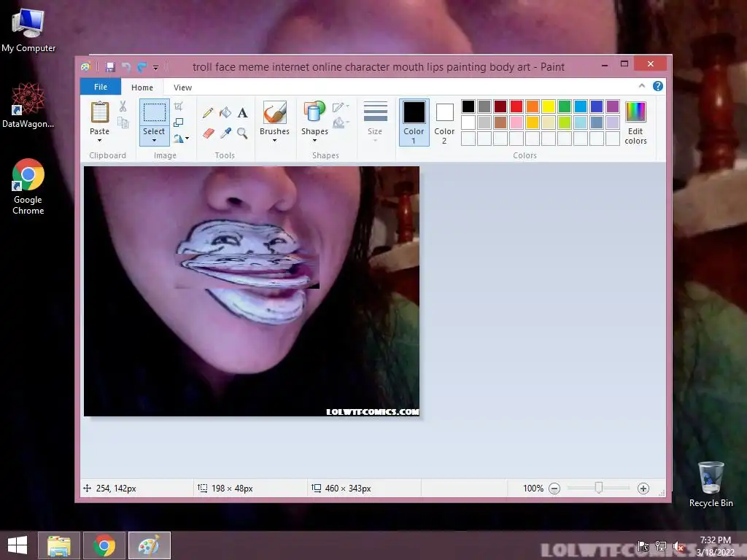The image size is (747, 560).
Task: Click the Copy icon in Clipboard group
Action: click(x=123, y=122)
